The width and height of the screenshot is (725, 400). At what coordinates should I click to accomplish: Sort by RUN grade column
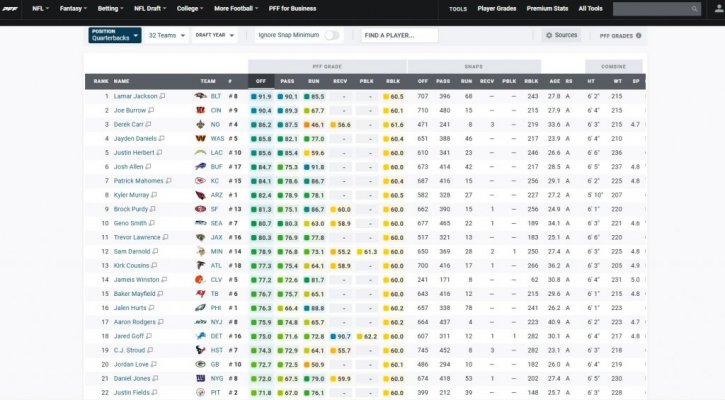(313, 81)
